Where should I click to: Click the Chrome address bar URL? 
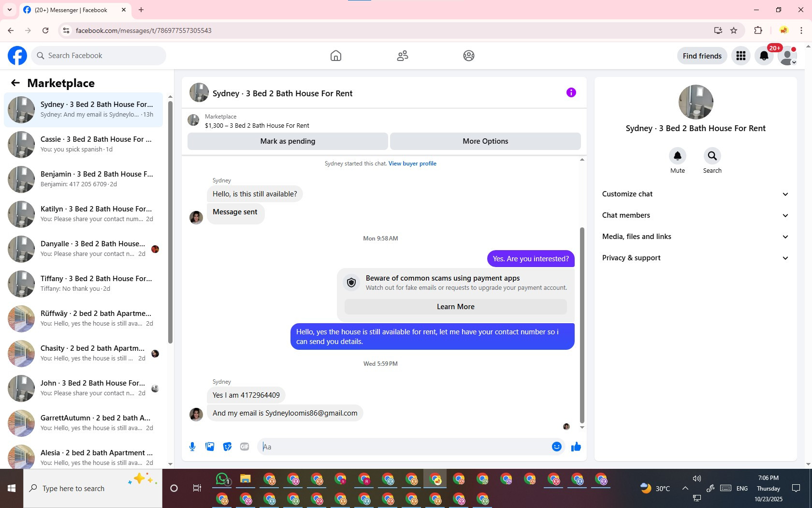coord(144,30)
